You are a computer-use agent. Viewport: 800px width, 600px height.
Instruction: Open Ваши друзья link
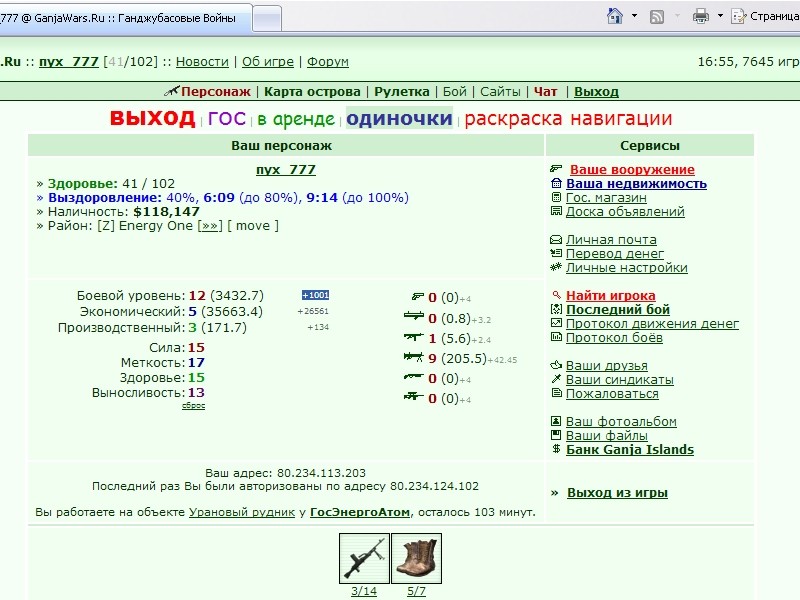607,366
